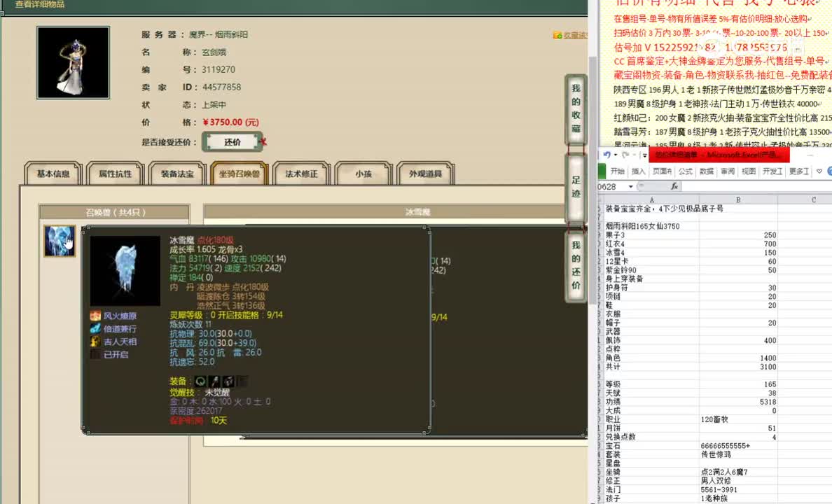Click the large 冰雪魔 pet image in tooltip
The width and height of the screenshot is (832, 504).
tap(125, 271)
